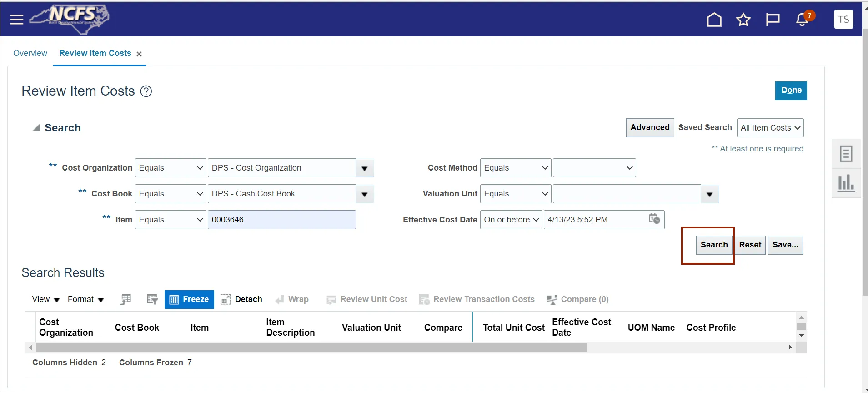Image resolution: width=868 pixels, height=393 pixels.
Task: Open the Watchlist flag icon
Action: tap(773, 20)
